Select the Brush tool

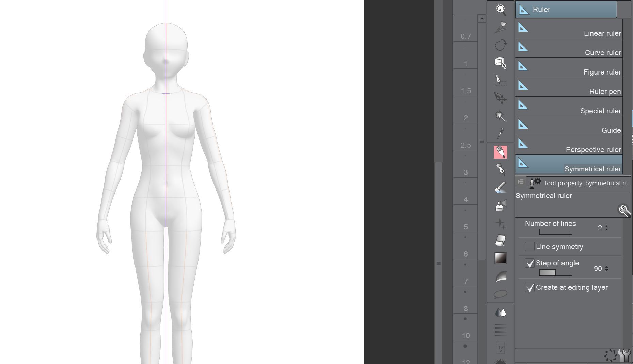501,187
